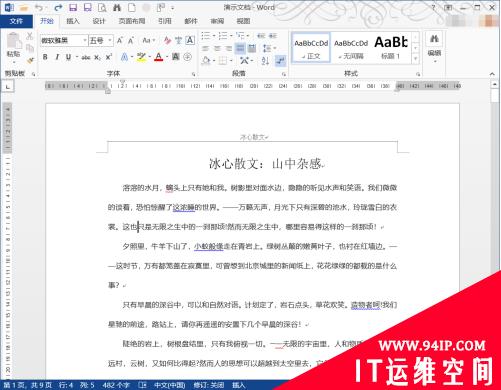This screenshot has height=390, width=501.
Task: Create a new blank document via page icon
Action: click(132, 7)
